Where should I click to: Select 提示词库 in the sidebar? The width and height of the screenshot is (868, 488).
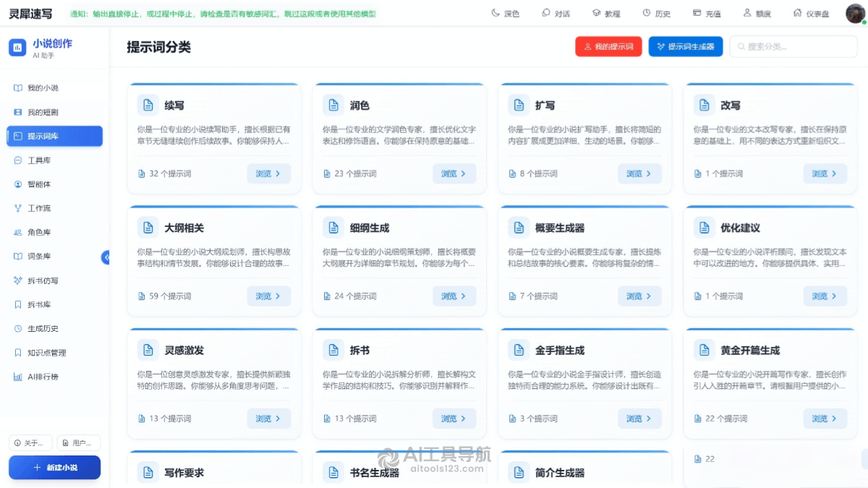click(54, 136)
